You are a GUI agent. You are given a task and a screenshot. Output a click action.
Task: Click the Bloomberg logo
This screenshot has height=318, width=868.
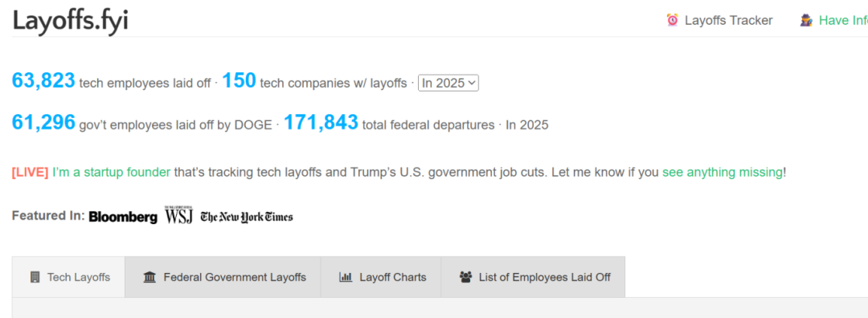(123, 218)
